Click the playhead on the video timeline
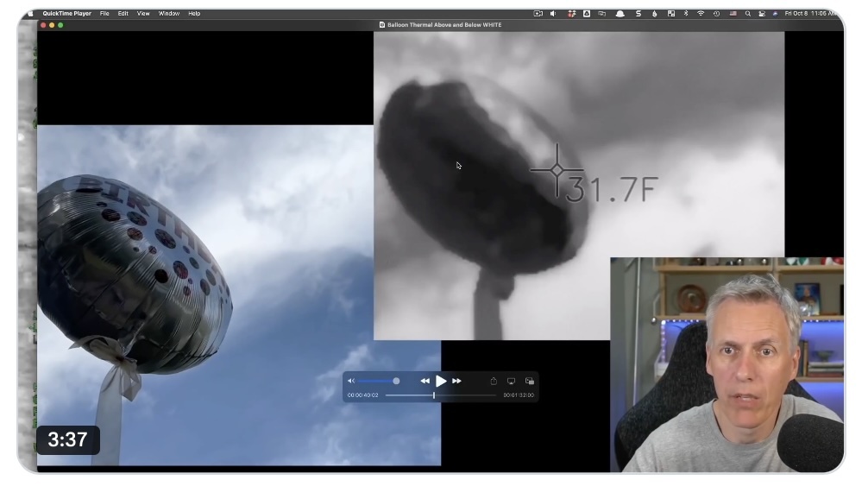The height and width of the screenshot is (499, 868). coord(434,395)
